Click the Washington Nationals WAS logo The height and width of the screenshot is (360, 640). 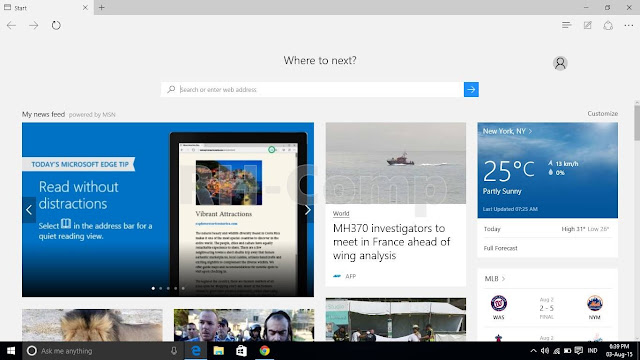pos(498,304)
